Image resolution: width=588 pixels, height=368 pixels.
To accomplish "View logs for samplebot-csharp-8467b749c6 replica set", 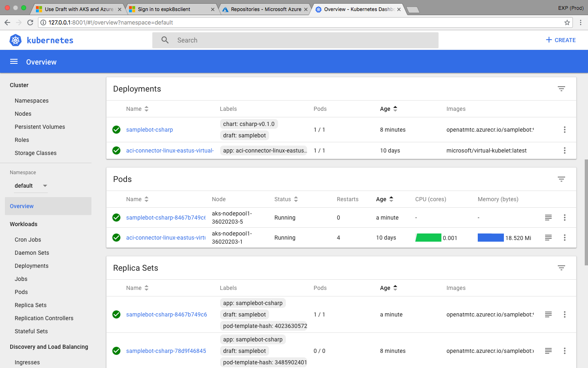I will pyautogui.click(x=548, y=314).
